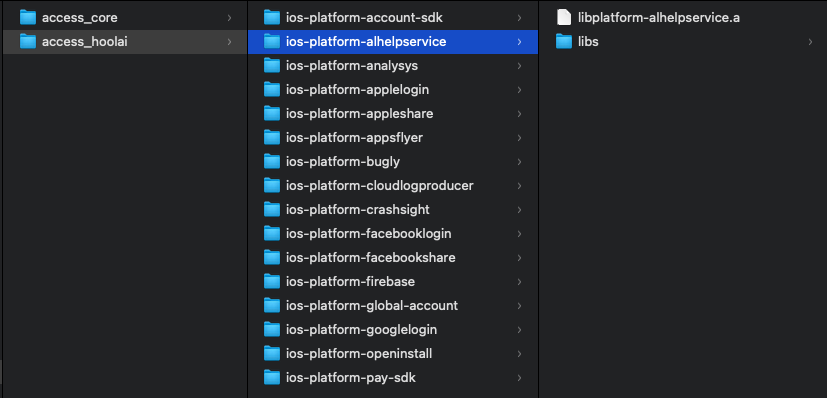Select ios-platform-facebookshare name text
827x398 pixels.
370,258
